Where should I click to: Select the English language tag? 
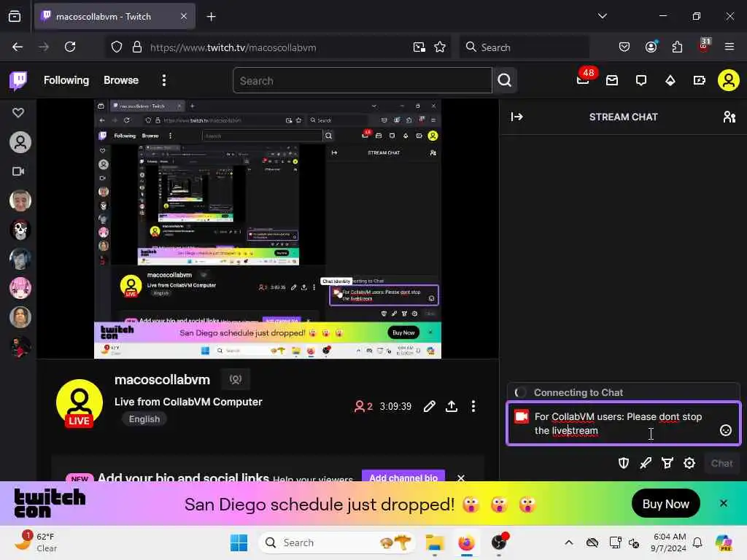(x=144, y=419)
